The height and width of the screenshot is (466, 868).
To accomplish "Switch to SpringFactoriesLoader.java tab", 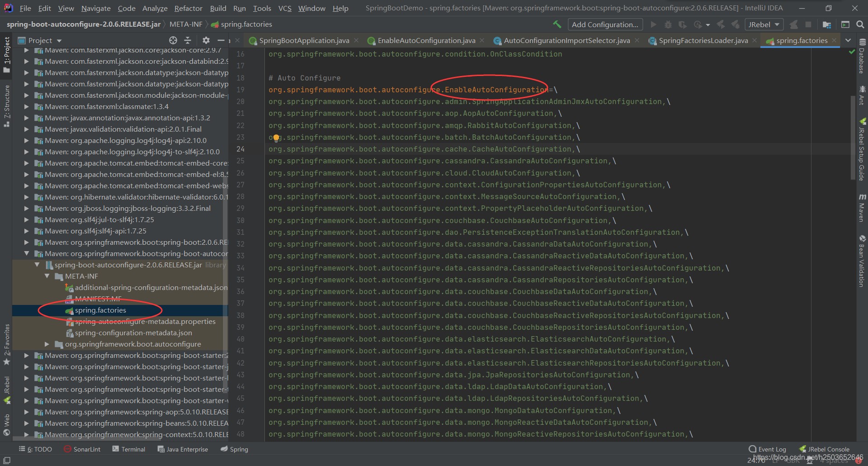I will 703,40.
